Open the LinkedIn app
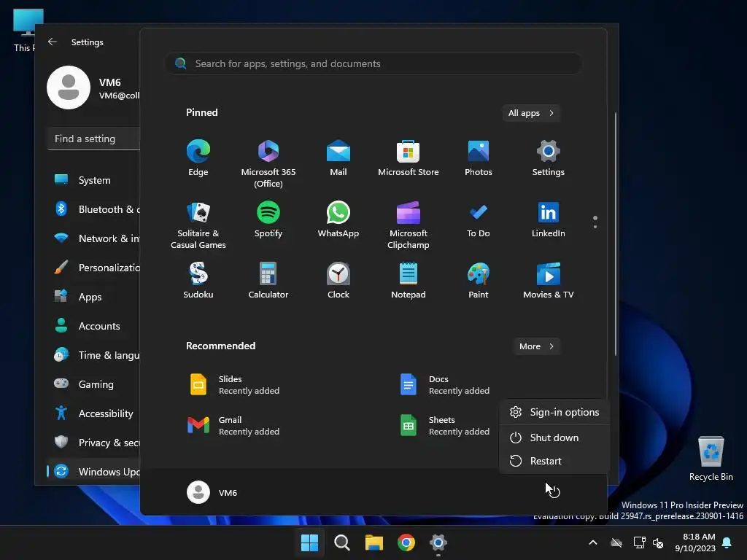 pos(549,219)
